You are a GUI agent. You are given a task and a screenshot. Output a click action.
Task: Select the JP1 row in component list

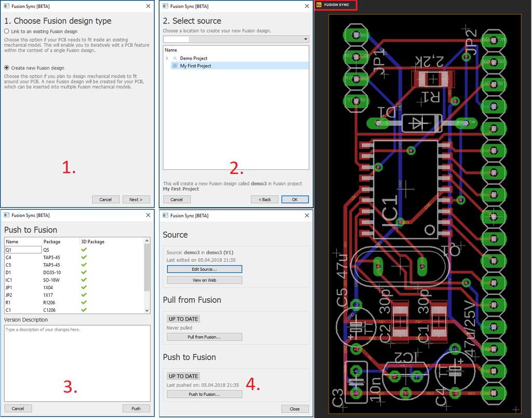click(74, 288)
